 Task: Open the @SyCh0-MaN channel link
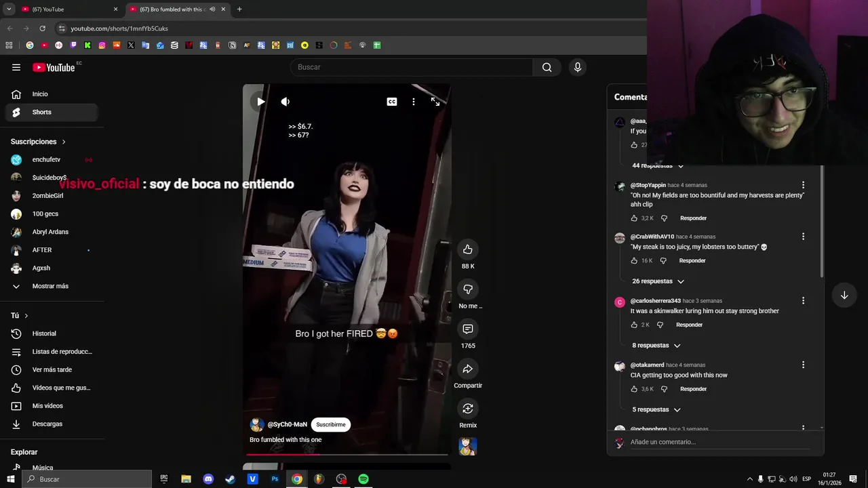click(288, 424)
